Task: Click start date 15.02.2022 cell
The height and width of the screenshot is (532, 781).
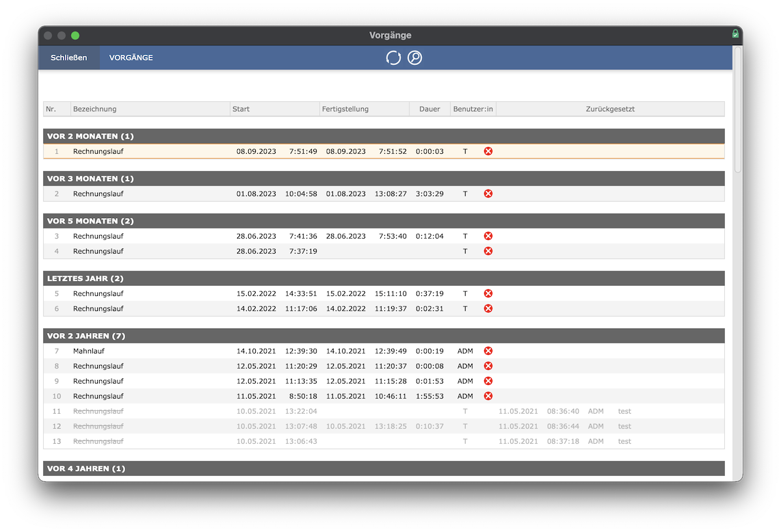Action: click(256, 293)
